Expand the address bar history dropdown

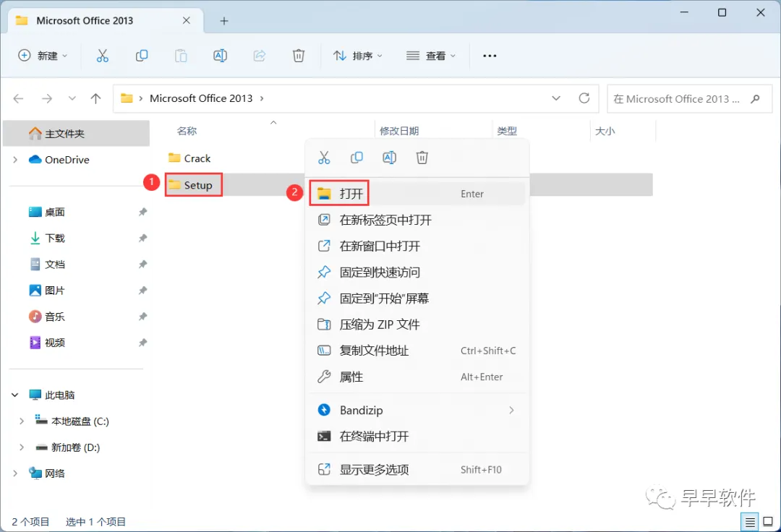pos(556,98)
